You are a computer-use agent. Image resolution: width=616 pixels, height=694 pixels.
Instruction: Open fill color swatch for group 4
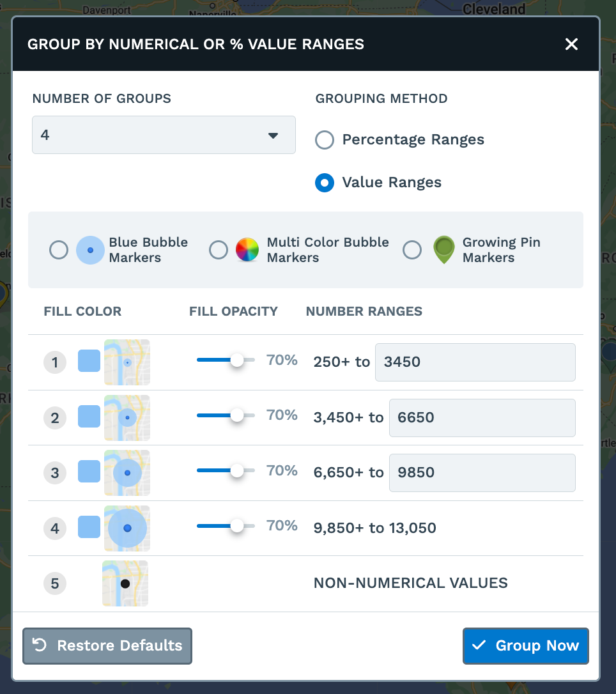coord(89,527)
